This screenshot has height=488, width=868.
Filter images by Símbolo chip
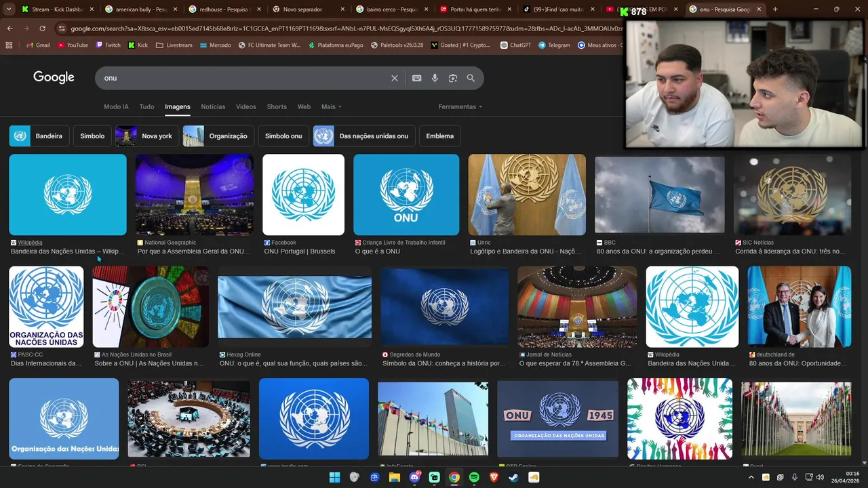pyautogui.click(x=92, y=136)
